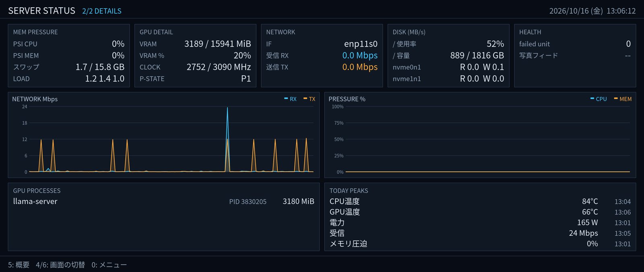644x272 pixels.
Task: Click the P-STATE value P1
Action: pos(246,79)
